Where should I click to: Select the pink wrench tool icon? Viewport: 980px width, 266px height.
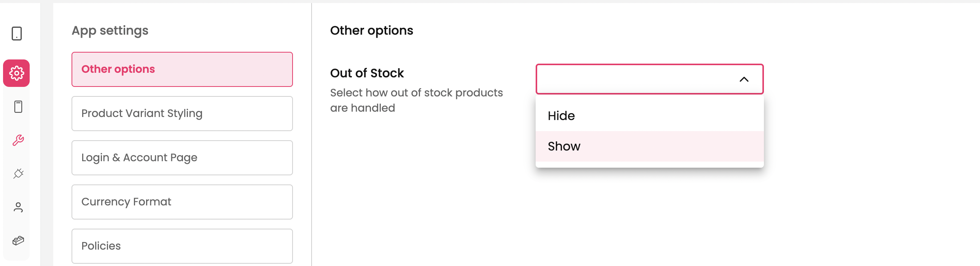(18, 140)
